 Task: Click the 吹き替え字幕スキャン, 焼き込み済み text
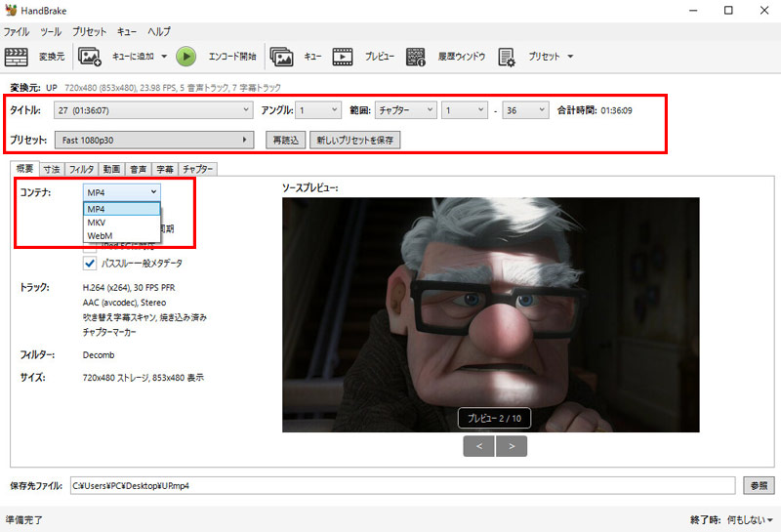point(144,317)
